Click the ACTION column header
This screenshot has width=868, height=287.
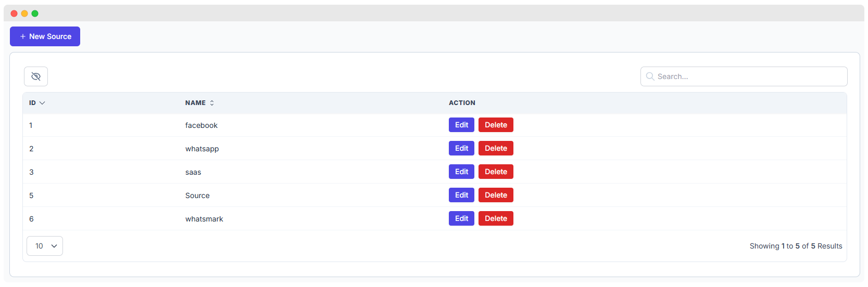[462, 103]
